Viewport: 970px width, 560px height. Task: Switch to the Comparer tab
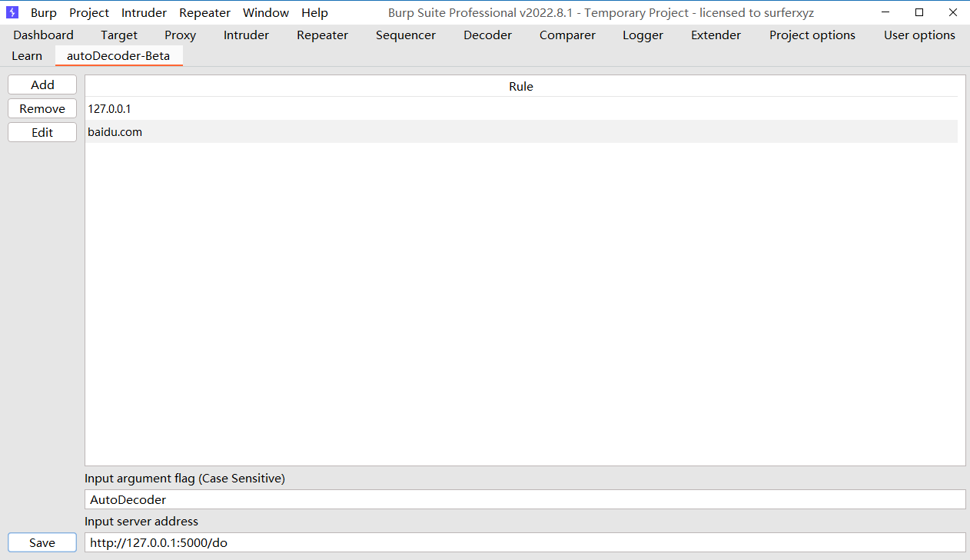point(567,35)
